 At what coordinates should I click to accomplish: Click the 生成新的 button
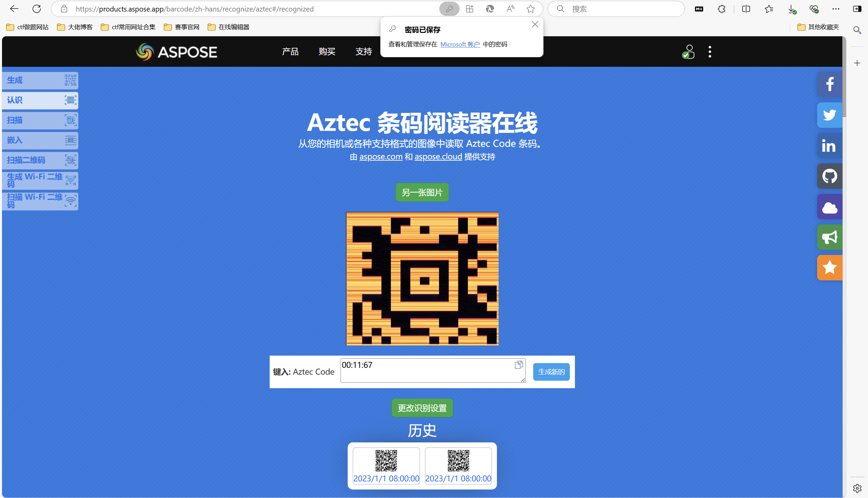[x=551, y=372]
